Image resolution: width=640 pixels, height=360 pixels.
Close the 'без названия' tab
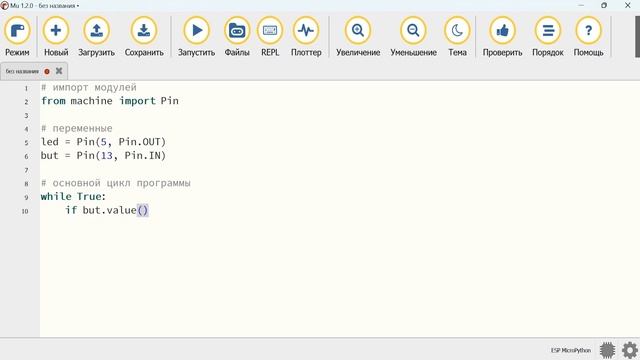(59, 71)
